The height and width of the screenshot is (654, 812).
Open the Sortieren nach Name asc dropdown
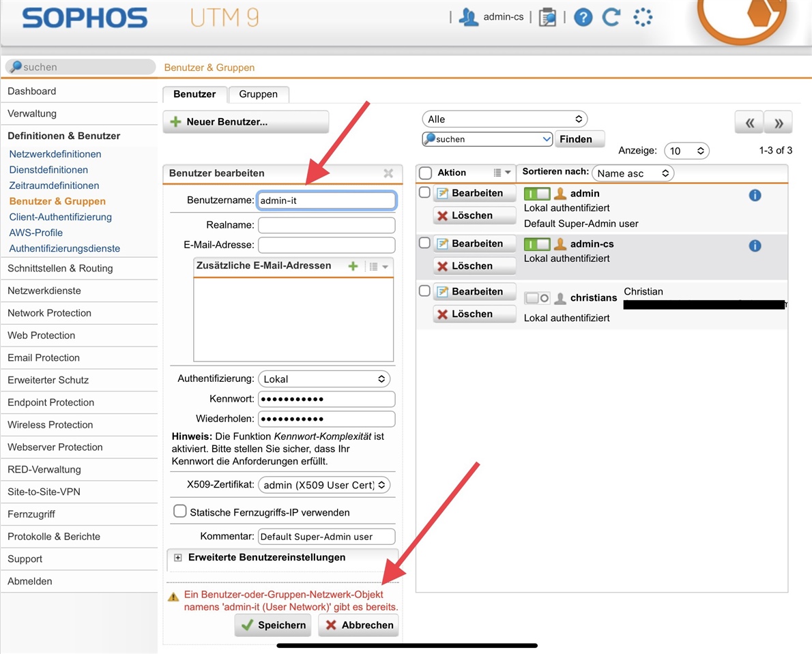click(633, 173)
